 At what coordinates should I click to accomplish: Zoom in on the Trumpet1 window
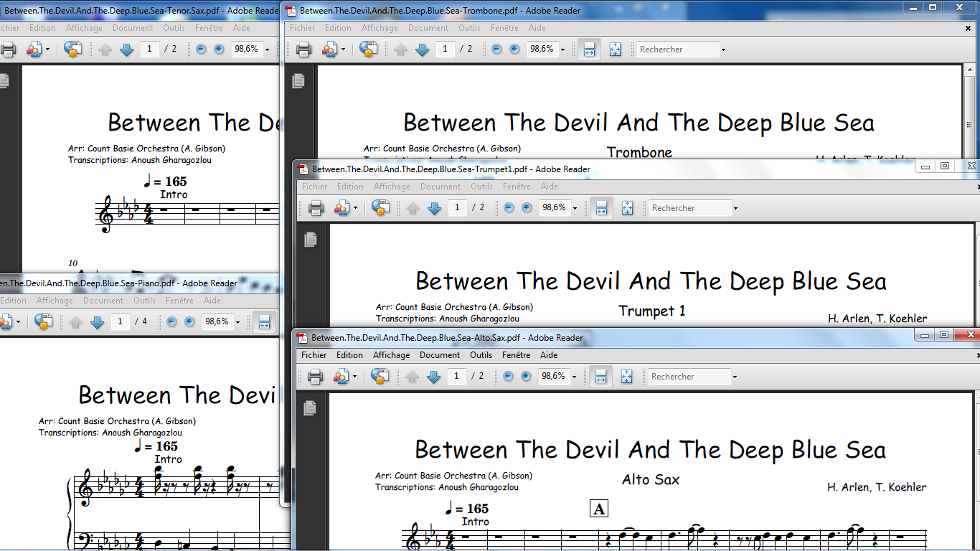(x=527, y=208)
